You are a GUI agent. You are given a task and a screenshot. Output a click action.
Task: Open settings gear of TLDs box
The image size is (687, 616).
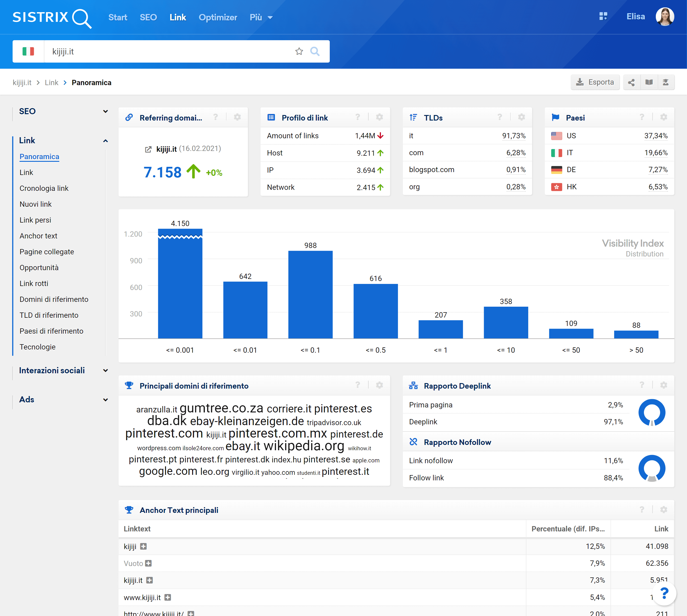[x=522, y=117]
